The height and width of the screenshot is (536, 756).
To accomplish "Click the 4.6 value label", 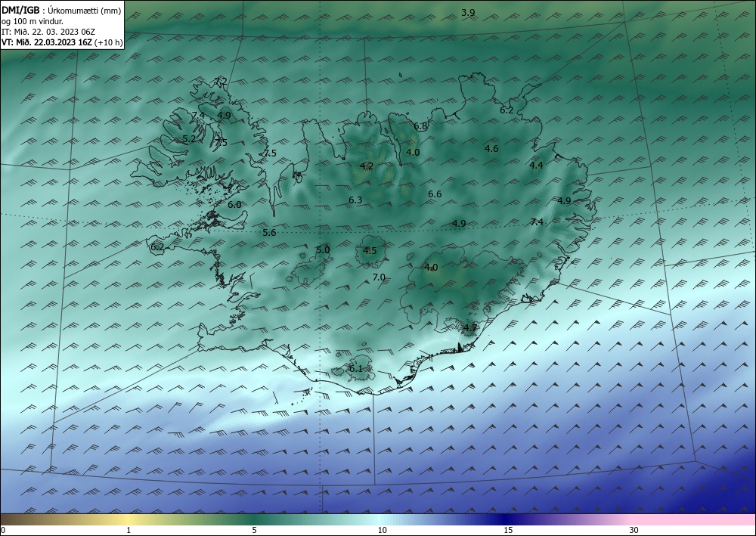I will pos(491,148).
